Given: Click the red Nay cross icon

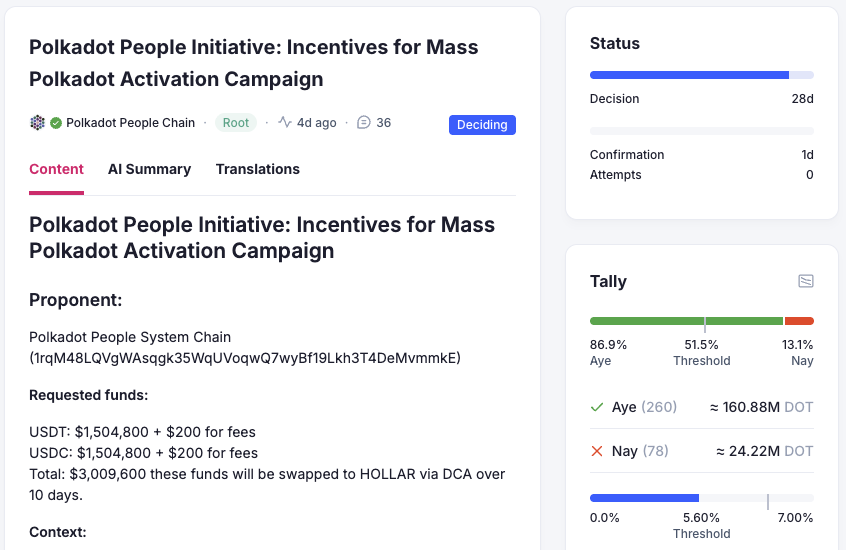Looking at the screenshot, I should tap(597, 451).
